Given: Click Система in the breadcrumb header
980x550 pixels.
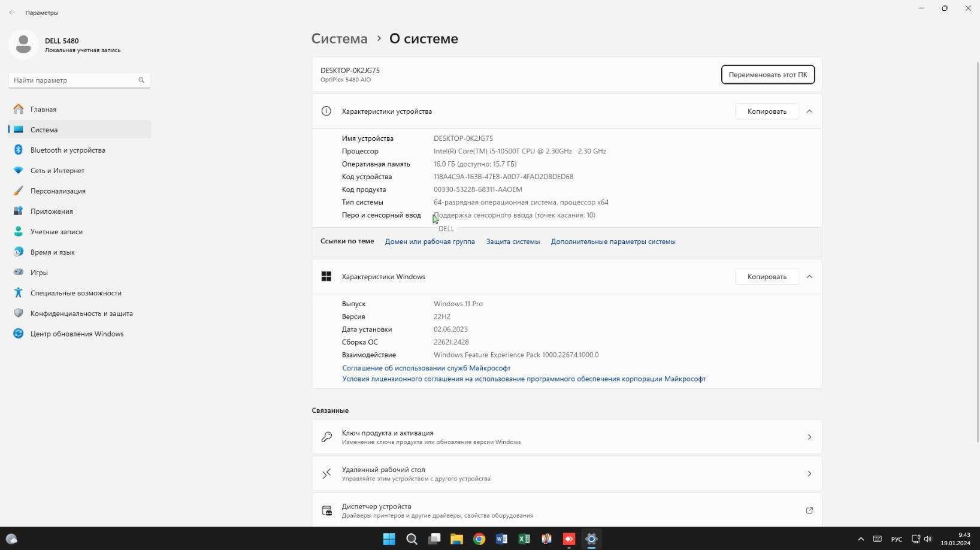Looking at the screenshot, I should pyautogui.click(x=339, y=38).
